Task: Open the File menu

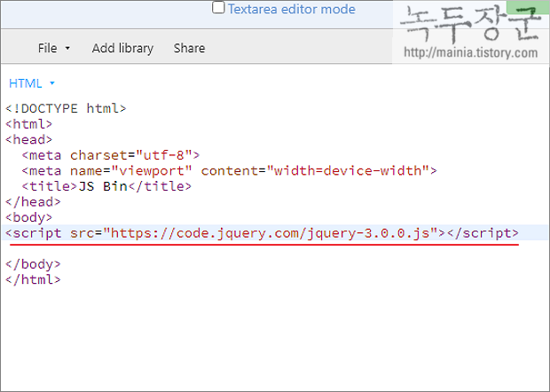Action: [x=47, y=48]
